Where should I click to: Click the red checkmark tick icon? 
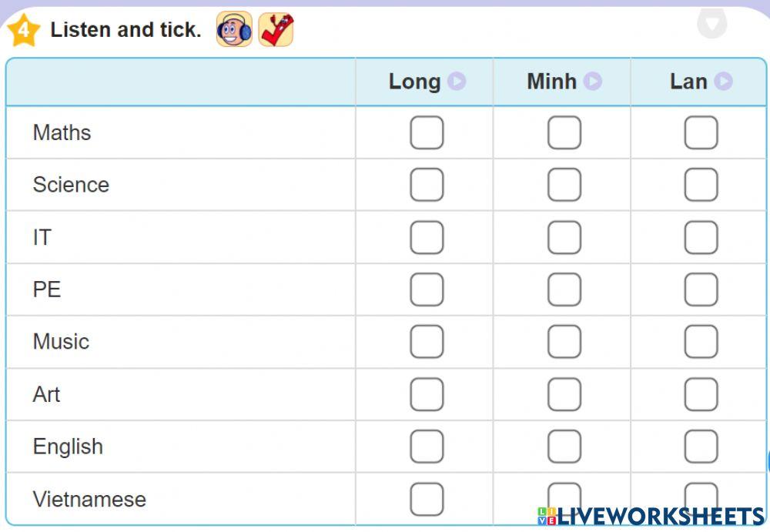click(x=276, y=30)
